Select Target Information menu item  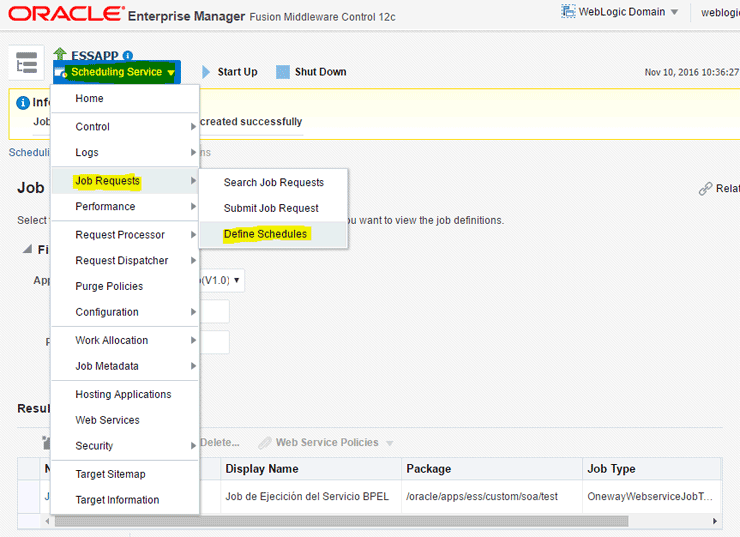(125, 500)
